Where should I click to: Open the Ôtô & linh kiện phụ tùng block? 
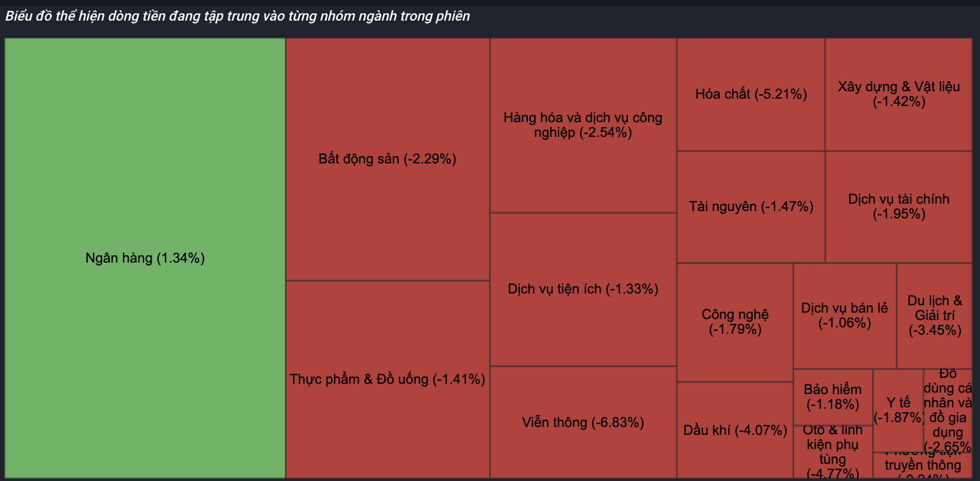[x=833, y=452]
